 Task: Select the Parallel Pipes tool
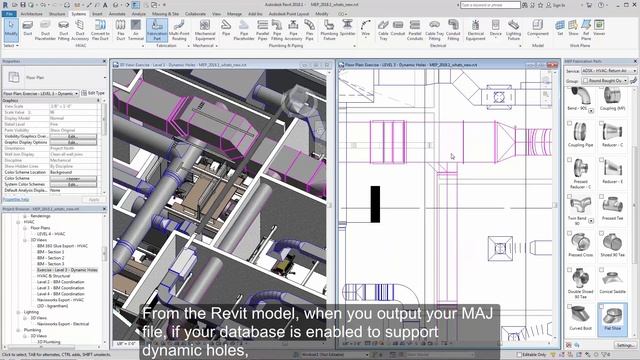262,30
